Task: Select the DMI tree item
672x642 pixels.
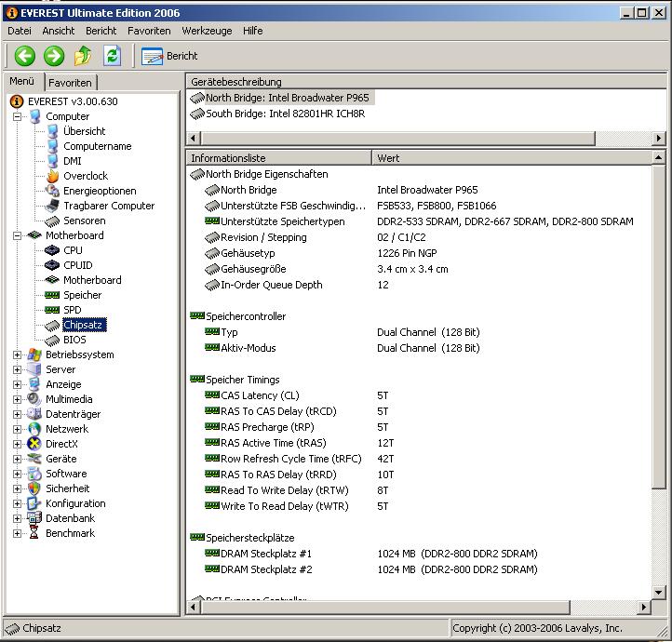Action: tap(72, 161)
